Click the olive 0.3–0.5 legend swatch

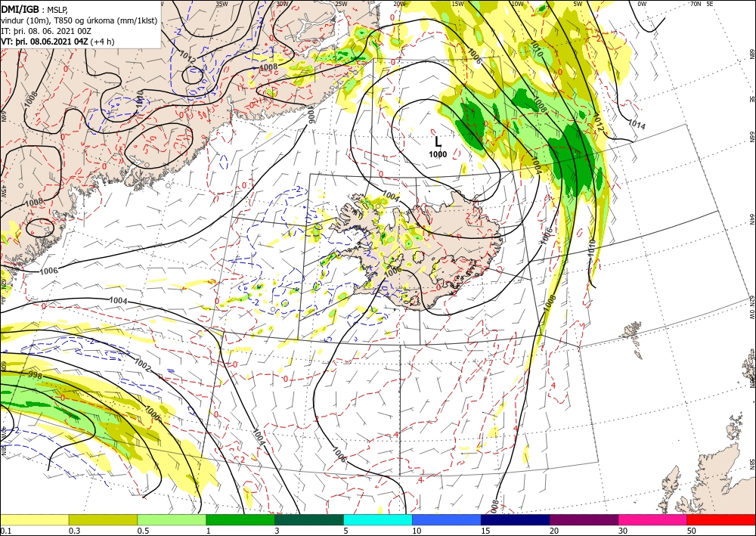[103, 519]
